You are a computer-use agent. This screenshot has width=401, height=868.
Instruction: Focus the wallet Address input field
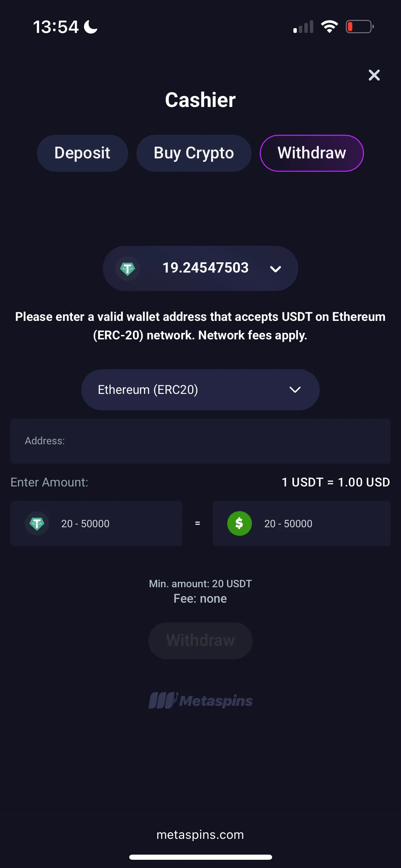point(200,441)
